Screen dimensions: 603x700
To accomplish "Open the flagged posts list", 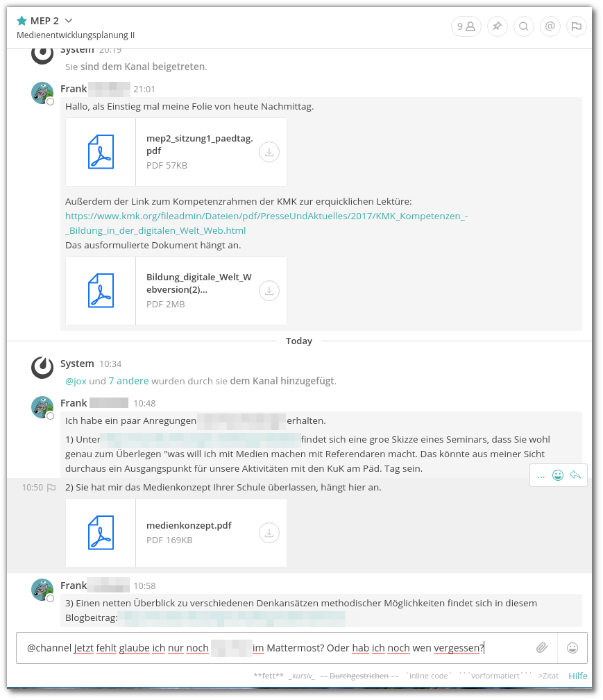I will [x=576, y=26].
